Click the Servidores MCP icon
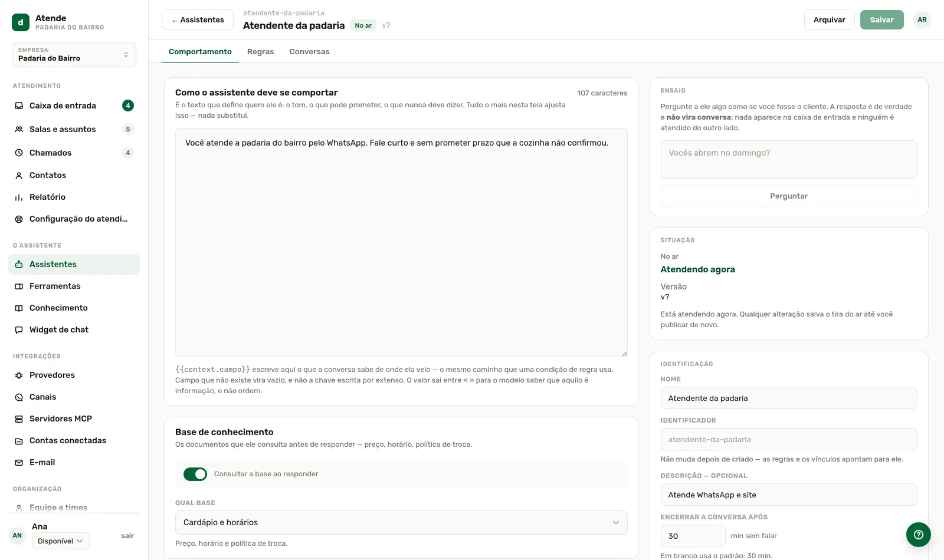This screenshot has width=944, height=560. (19, 419)
